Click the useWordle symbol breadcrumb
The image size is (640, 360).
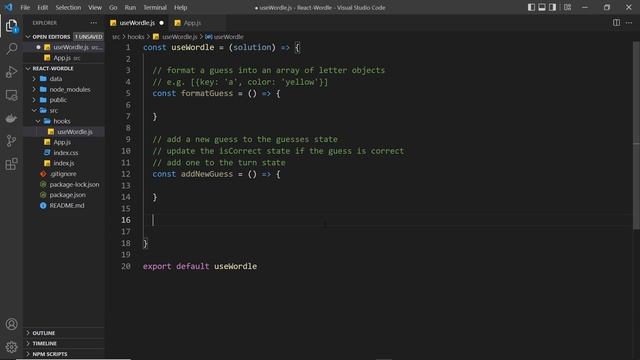point(229,37)
